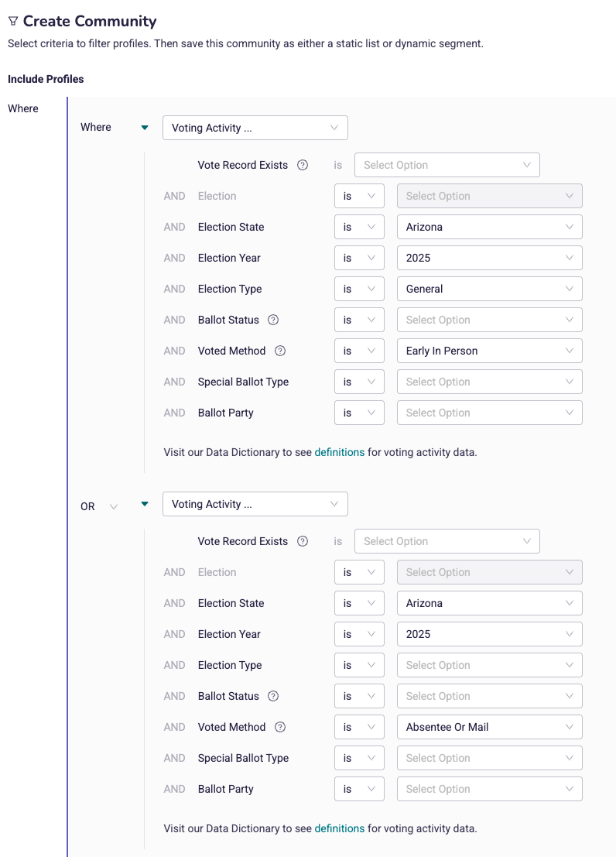This screenshot has height=857, width=616.
Task: Open the OR operator dropdown
Action: click(99, 506)
